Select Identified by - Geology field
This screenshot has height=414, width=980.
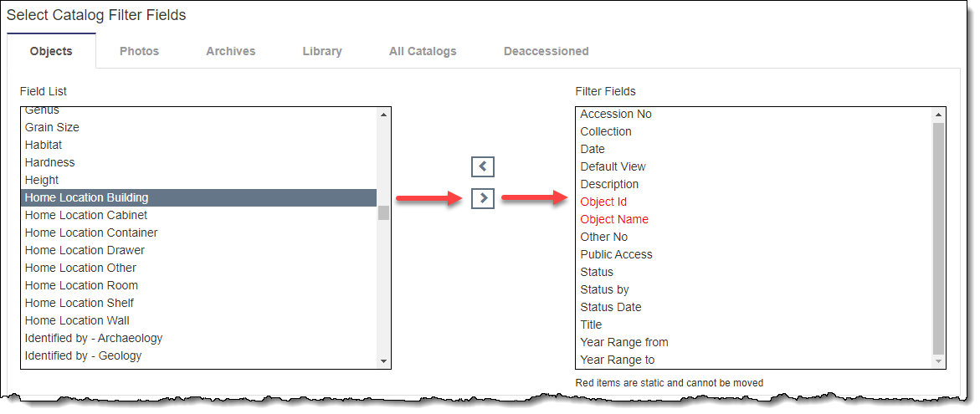tap(83, 355)
